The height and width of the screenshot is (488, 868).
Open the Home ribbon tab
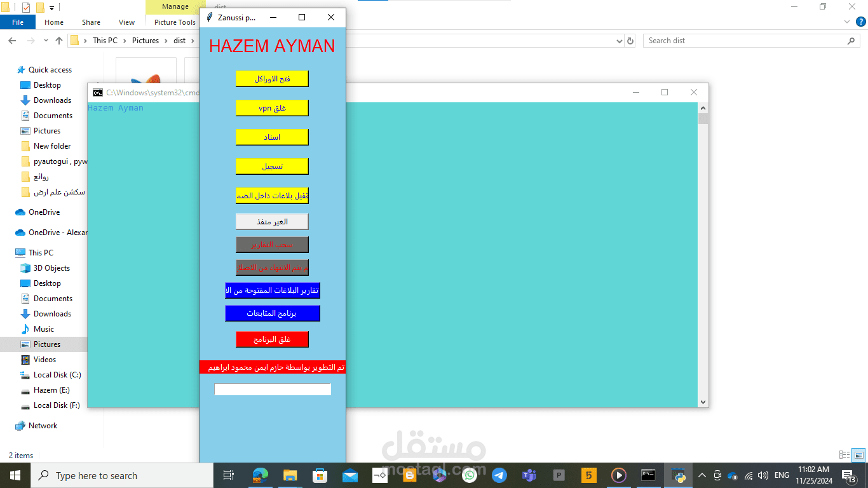point(54,22)
